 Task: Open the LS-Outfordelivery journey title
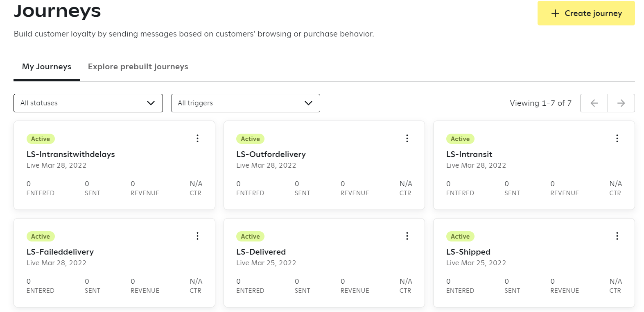[271, 155]
